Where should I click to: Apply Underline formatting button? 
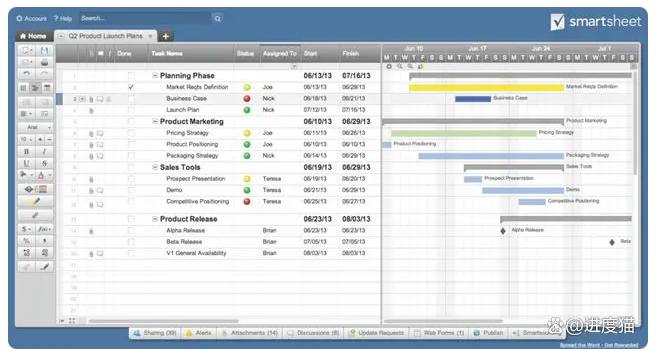27,163
